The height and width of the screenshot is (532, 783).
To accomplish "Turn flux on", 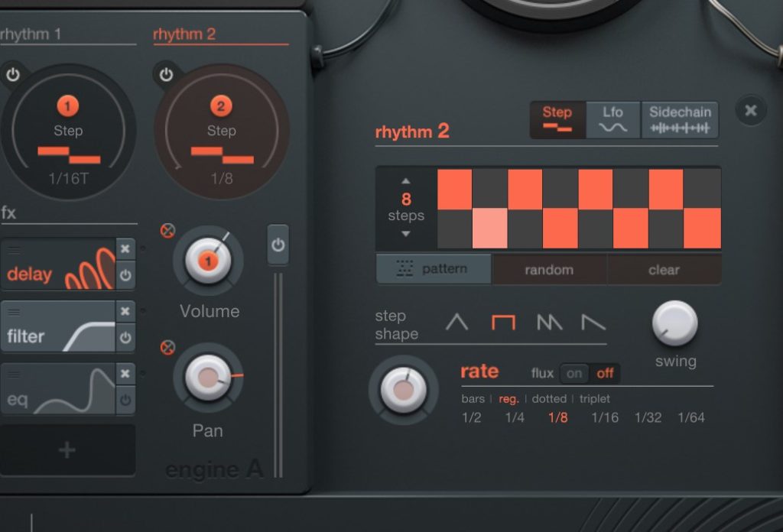I will [x=573, y=373].
